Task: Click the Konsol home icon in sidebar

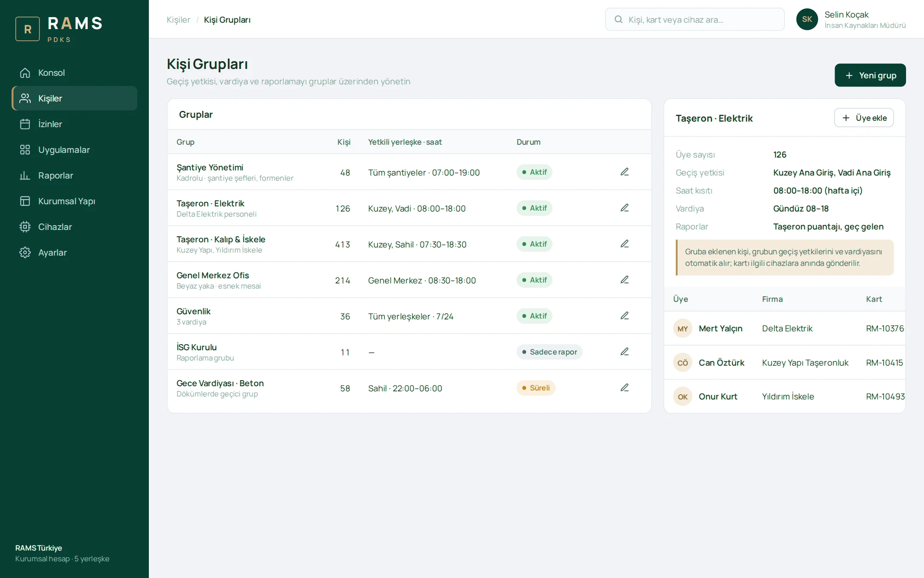Action: point(25,73)
